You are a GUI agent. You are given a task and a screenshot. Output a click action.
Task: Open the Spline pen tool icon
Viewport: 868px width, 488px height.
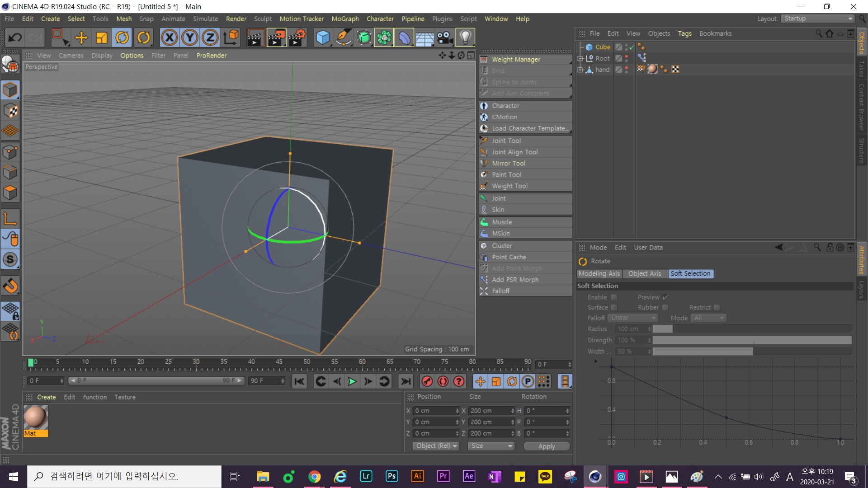coord(344,38)
